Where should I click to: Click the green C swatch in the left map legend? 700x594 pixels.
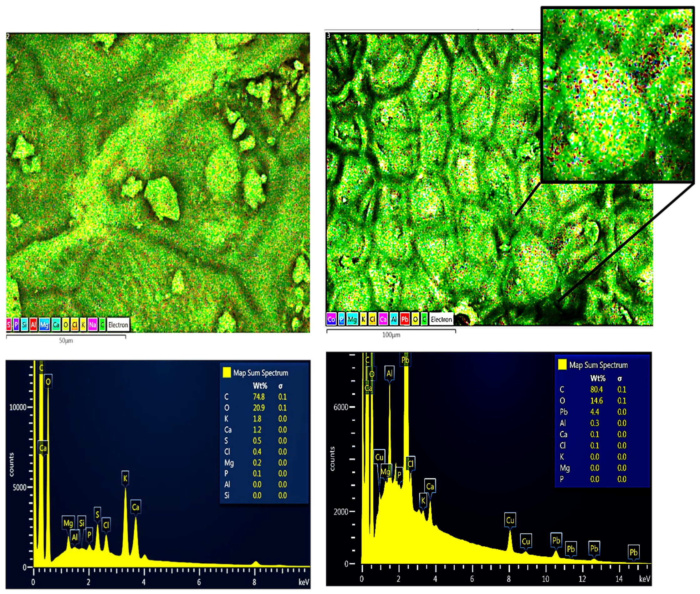[102, 325]
